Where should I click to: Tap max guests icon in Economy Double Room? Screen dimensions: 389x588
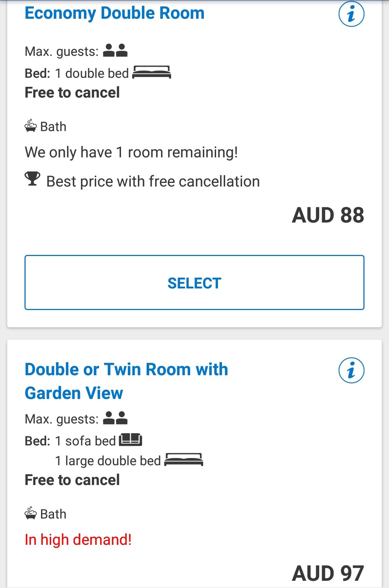click(x=115, y=50)
